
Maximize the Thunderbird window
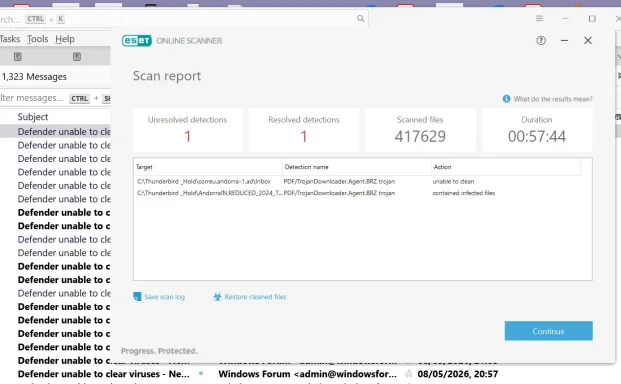click(592, 19)
